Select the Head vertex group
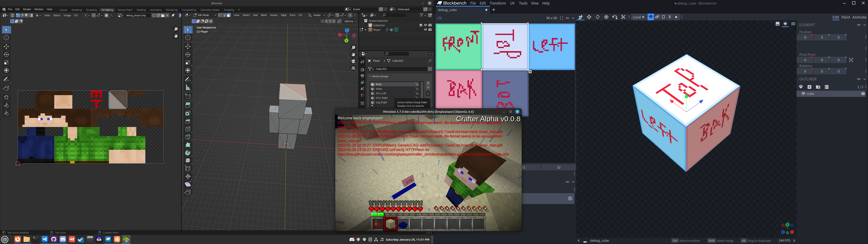Screen dimensions: 868x244 click(379, 89)
